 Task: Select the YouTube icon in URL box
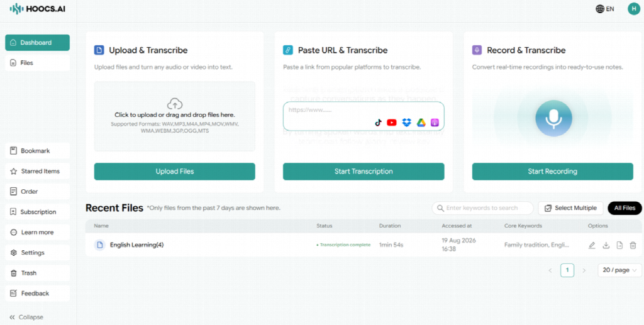[392, 123]
